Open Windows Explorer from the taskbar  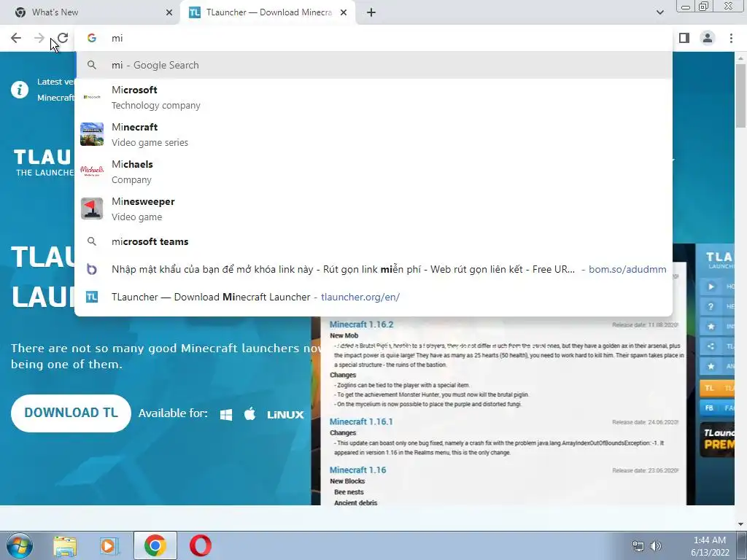(65, 545)
